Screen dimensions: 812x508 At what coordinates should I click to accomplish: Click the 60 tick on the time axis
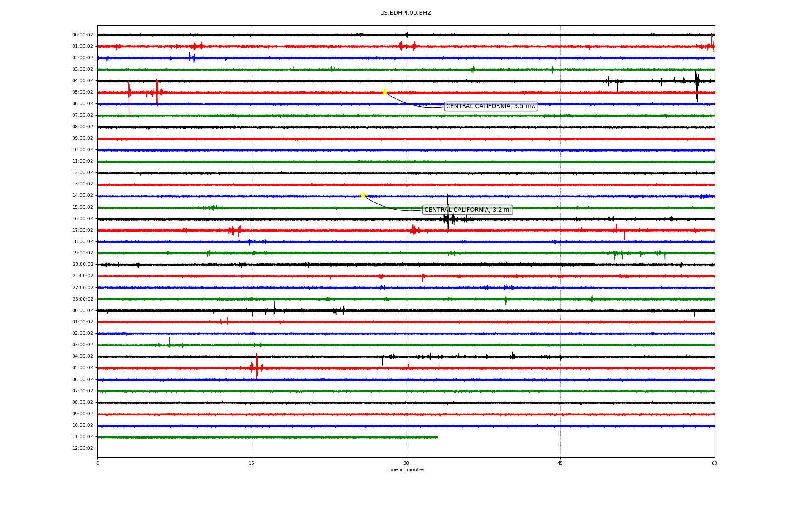714,463
